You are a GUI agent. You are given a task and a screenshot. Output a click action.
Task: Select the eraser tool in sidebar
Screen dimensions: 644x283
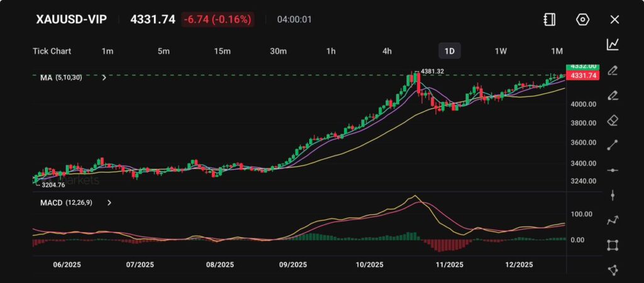pos(613,120)
